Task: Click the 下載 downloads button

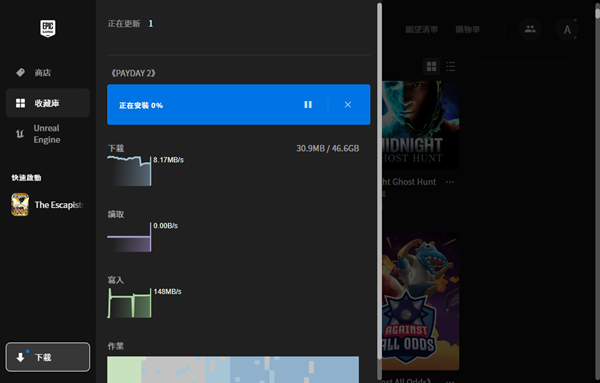Action: coord(48,357)
